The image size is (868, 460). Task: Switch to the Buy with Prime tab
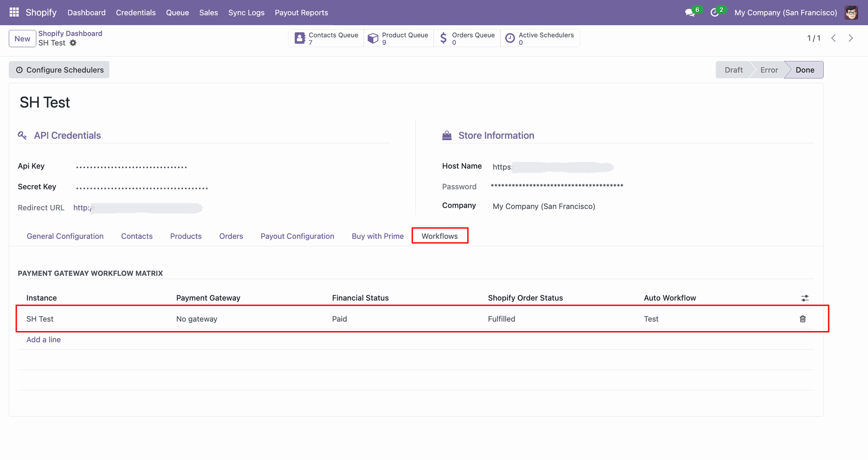(x=377, y=236)
